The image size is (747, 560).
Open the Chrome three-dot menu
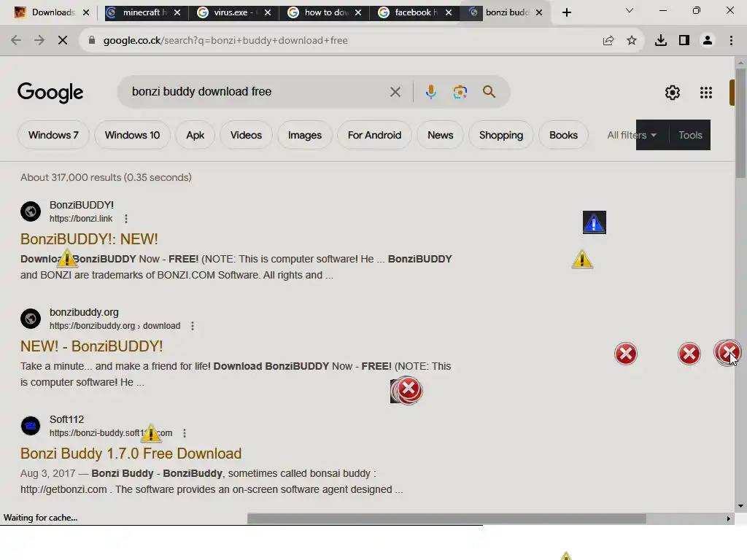coord(731,41)
